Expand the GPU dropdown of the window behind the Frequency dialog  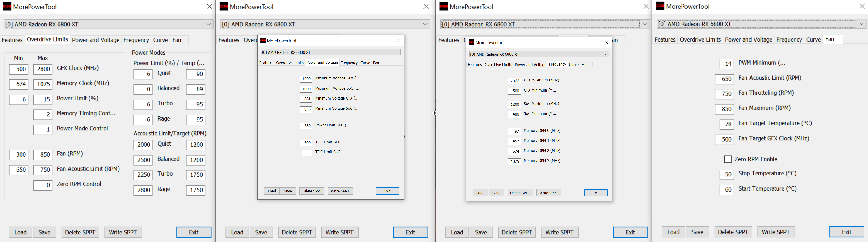545,24
